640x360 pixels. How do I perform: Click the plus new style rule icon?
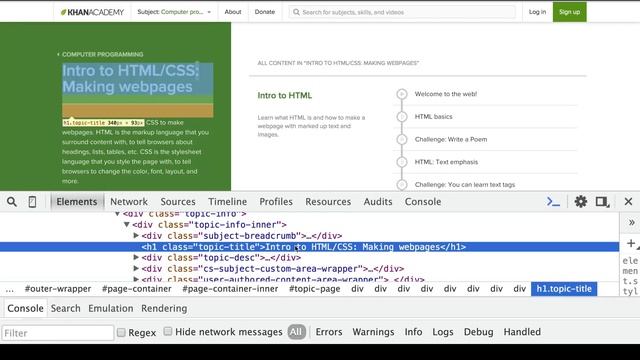pos(631,243)
